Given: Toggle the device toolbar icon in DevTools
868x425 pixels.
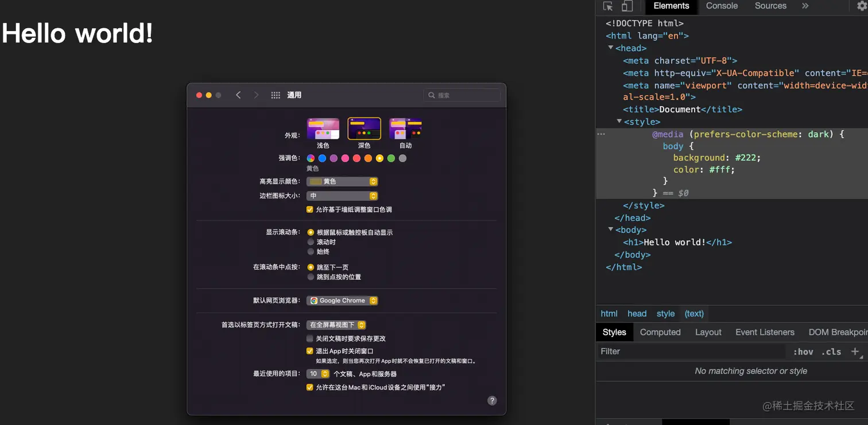Looking at the screenshot, I should pos(627,6).
